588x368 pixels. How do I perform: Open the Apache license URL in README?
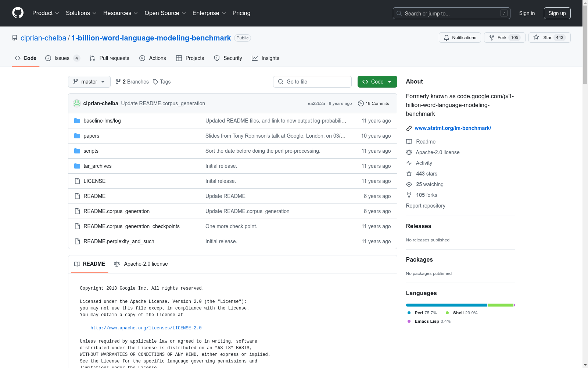coord(146,328)
